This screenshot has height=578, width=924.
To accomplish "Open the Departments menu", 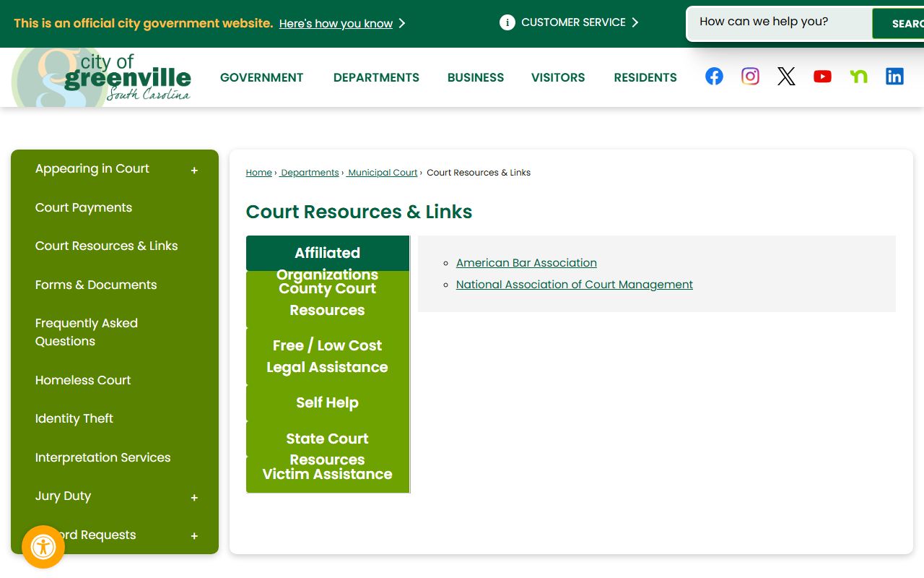I will 376,77.
